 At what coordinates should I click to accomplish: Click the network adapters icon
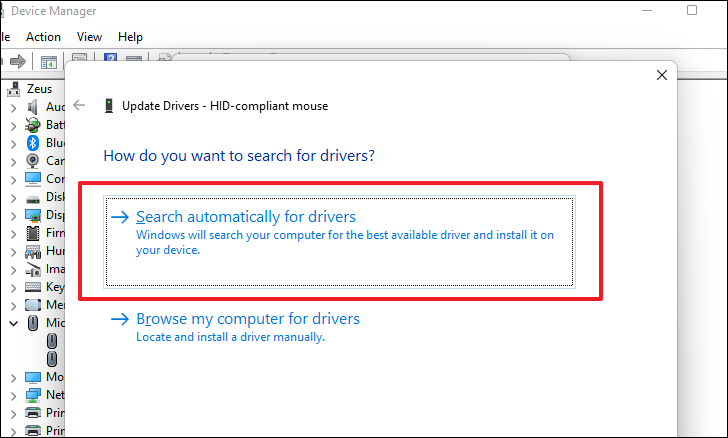[x=32, y=395]
